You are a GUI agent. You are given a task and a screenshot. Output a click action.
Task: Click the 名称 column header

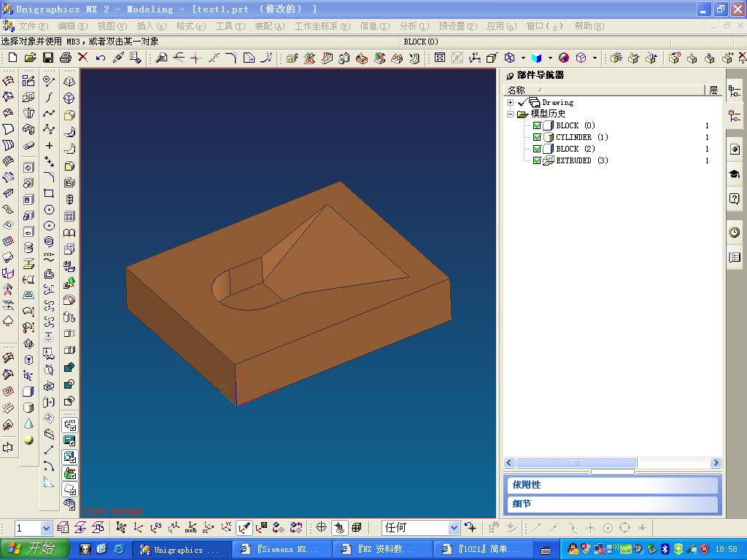[x=604, y=90]
